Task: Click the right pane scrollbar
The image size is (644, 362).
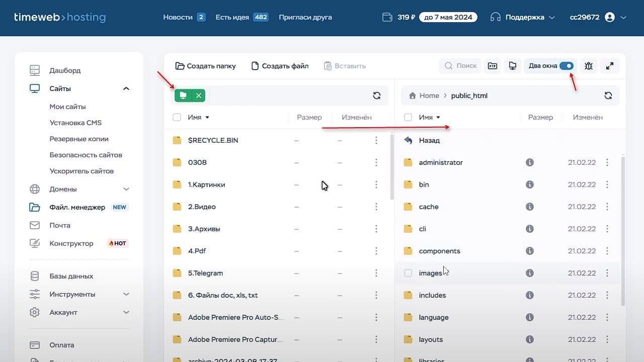Action: [x=623, y=231]
